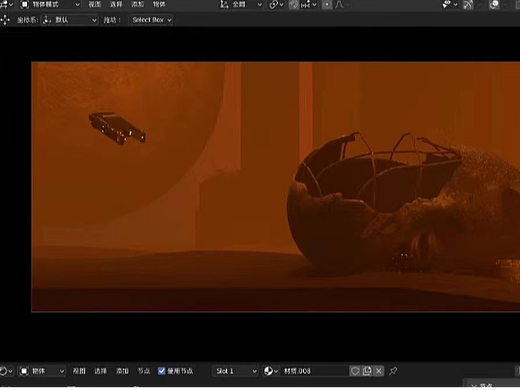This screenshot has height=390, width=520.
Task: Toggle snapping magnet icon
Action: coord(294,5)
